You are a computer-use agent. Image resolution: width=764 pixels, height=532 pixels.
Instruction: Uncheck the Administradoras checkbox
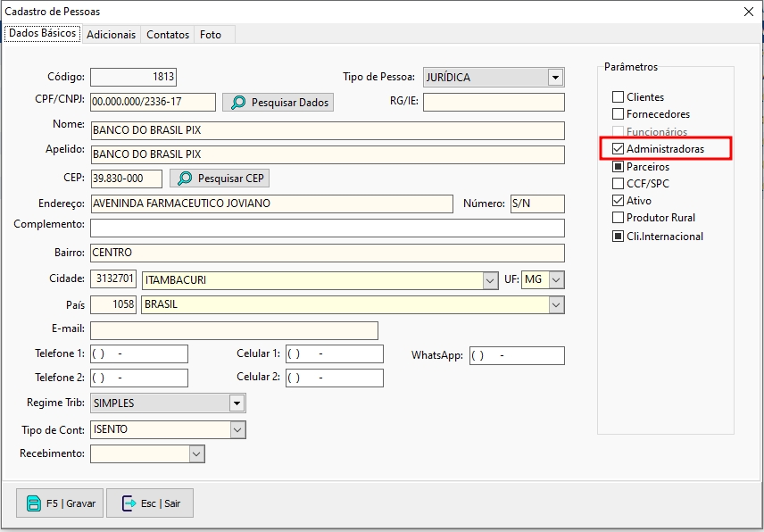tap(618, 149)
